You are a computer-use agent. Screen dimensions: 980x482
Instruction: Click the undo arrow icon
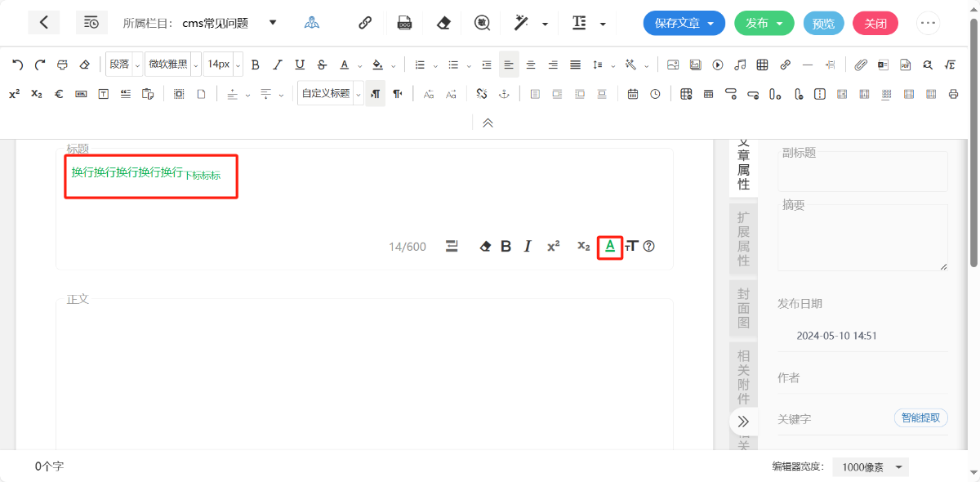coord(17,65)
